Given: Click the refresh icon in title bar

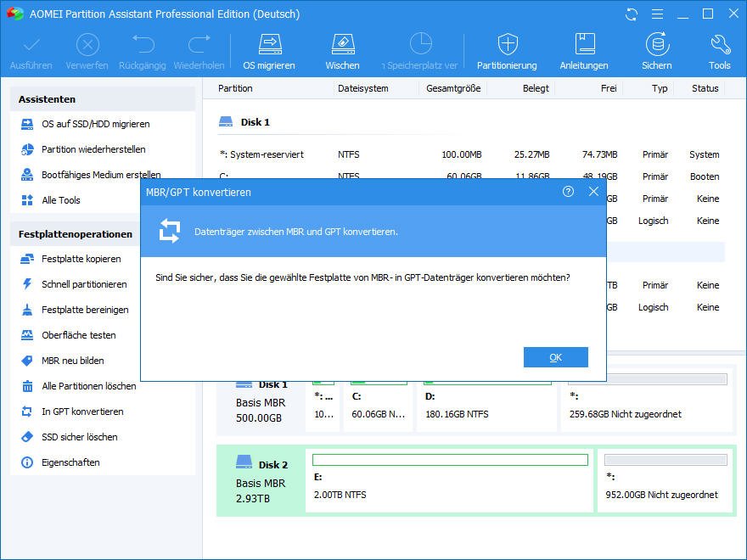Looking at the screenshot, I should 632,14.
